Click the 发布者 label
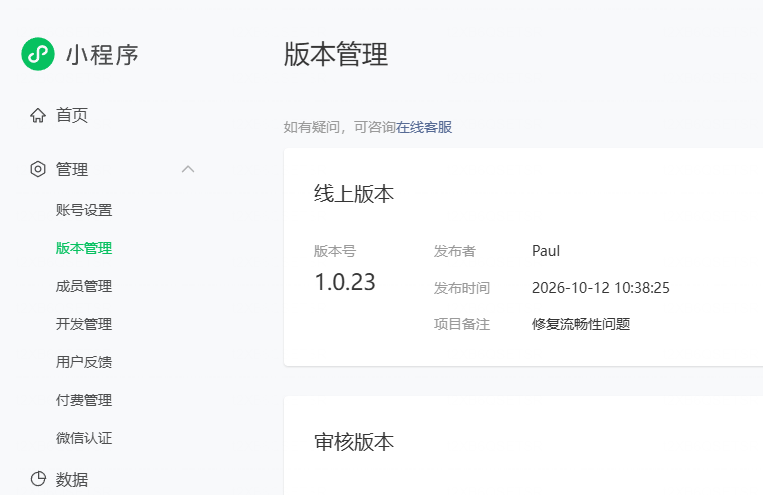The height and width of the screenshot is (495, 763). pos(454,251)
